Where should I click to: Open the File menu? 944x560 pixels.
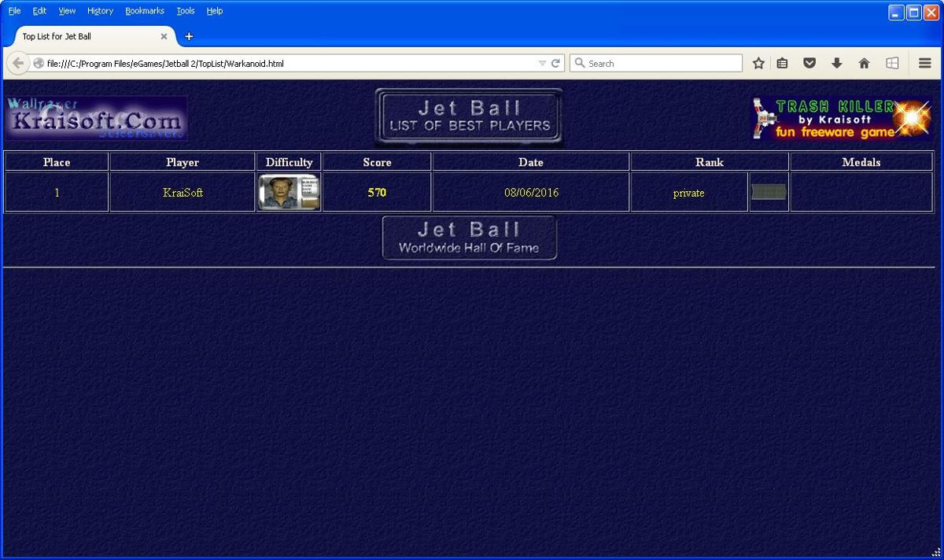(14, 11)
